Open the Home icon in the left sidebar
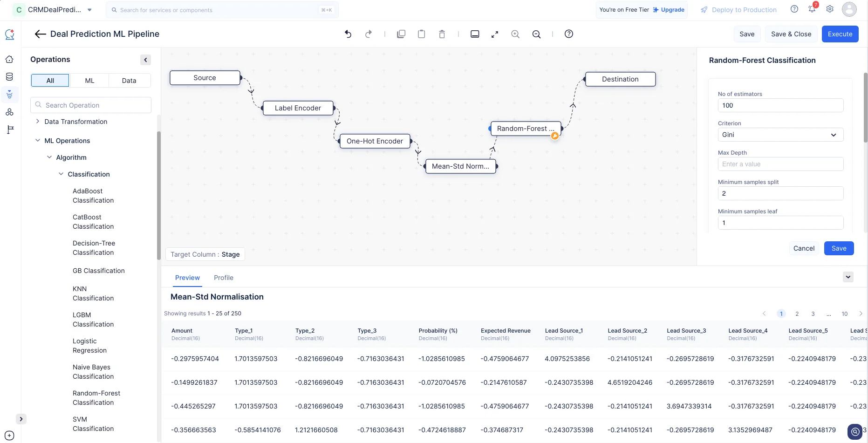This screenshot has width=868, height=443. pos(9,59)
